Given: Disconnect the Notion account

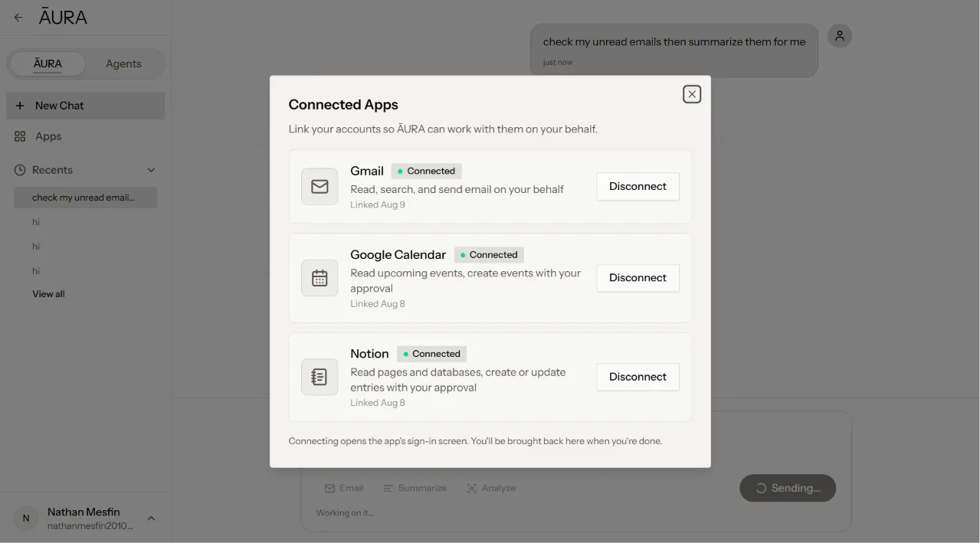Looking at the screenshot, I should click(637, 377).
